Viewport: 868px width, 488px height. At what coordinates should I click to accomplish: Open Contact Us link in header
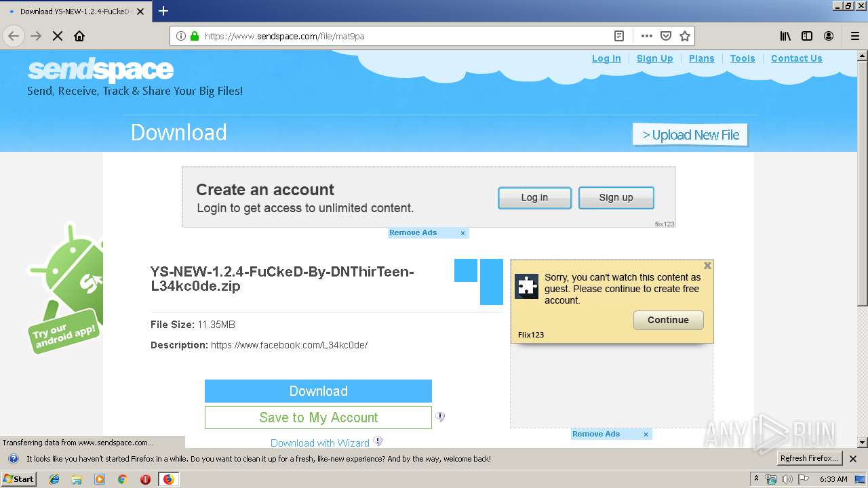(797, 58)
